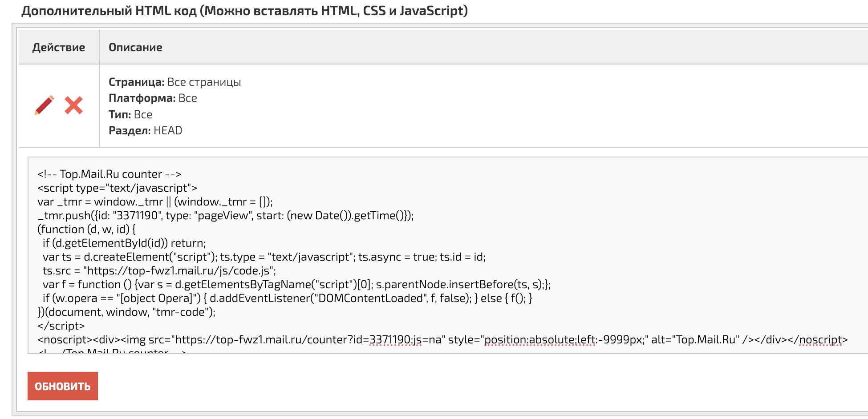Click the _tmr.push line with id 3371190
Viewport: 868px width, 419px height.
point(225,216)
